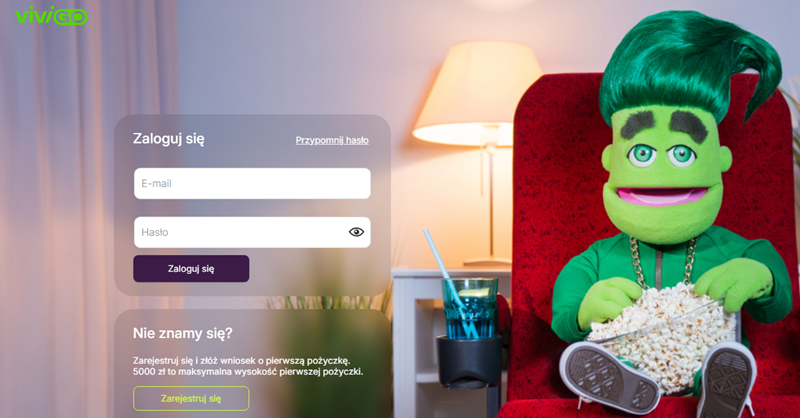Screen dimensions: 800x418
Task: Toggle password visibility with eye icon
Action: 356,232
